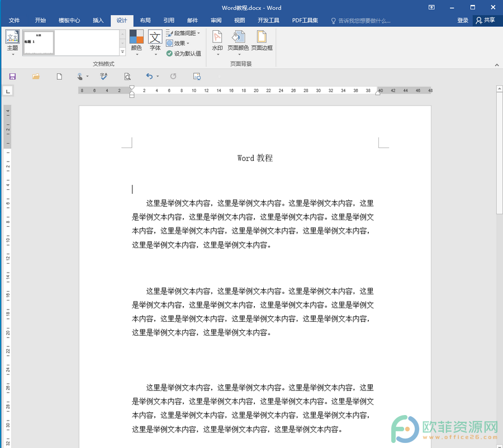Click the last quick access toolbar screen icon

coord(197,77)
